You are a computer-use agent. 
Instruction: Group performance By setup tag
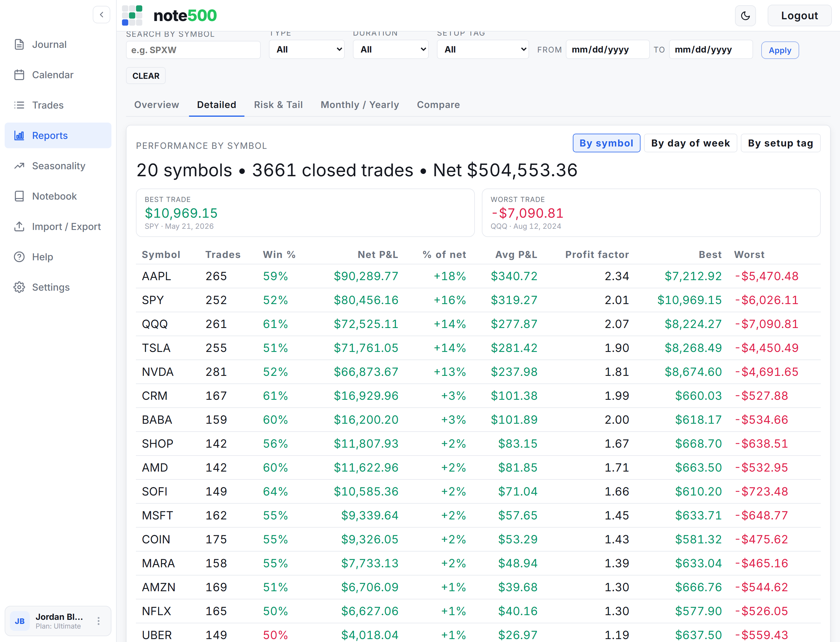[x=780, y=143]
